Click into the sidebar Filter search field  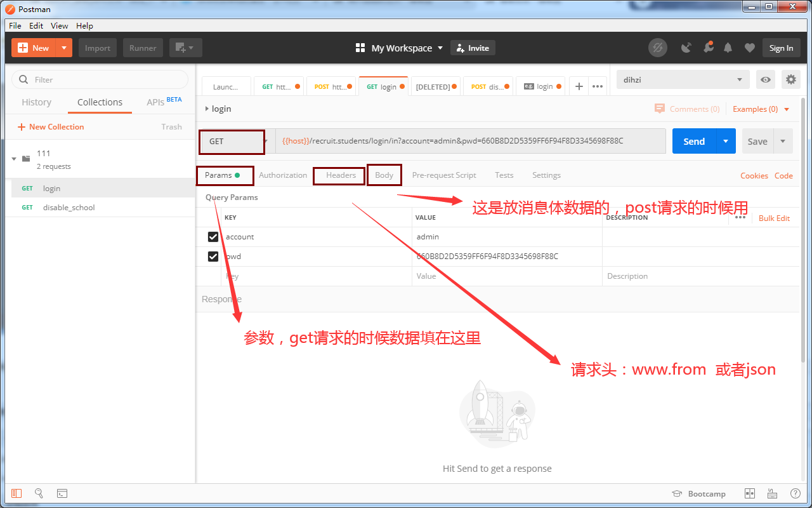(x=100, y=79)
